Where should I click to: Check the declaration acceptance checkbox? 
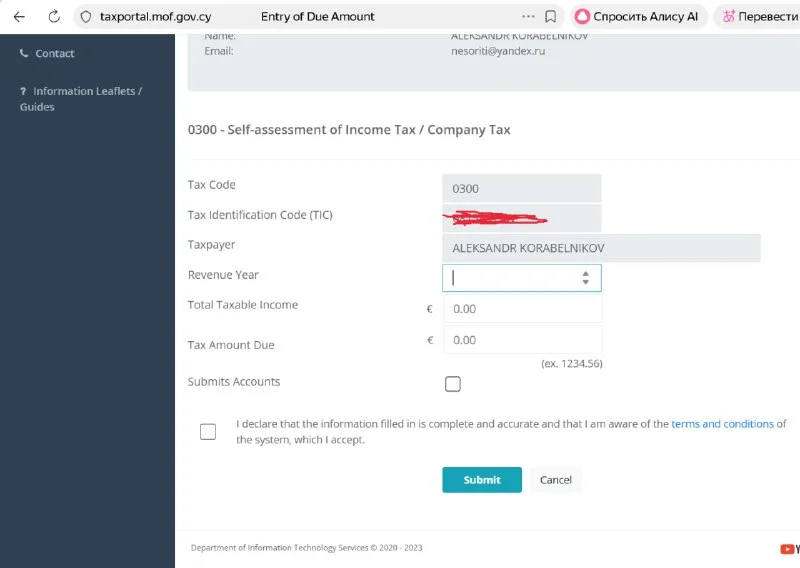[208, 432]
